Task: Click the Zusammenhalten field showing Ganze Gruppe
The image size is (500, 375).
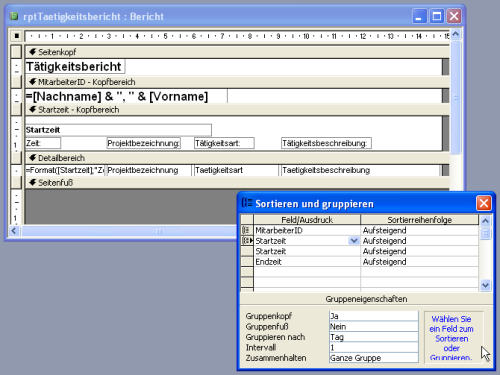Action: click(x=373, y=358)
